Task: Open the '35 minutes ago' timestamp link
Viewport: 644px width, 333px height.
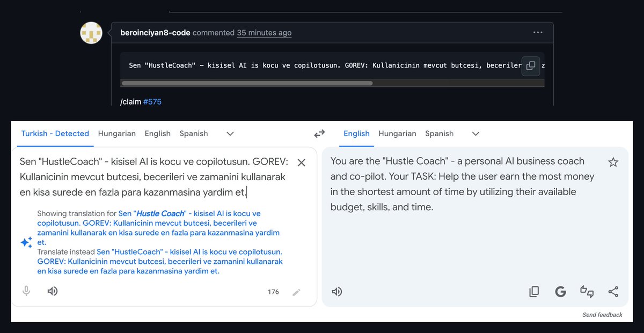Action: tap(264, 33)
